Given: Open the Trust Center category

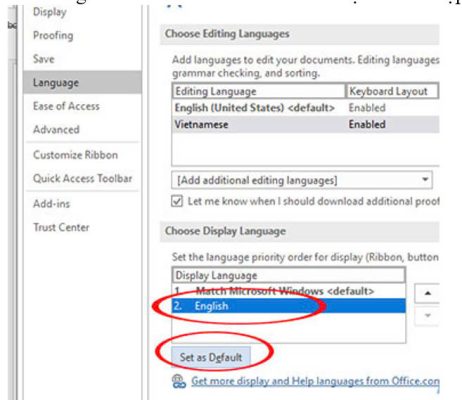Looking at the screenshot, I should coord(61,227).
